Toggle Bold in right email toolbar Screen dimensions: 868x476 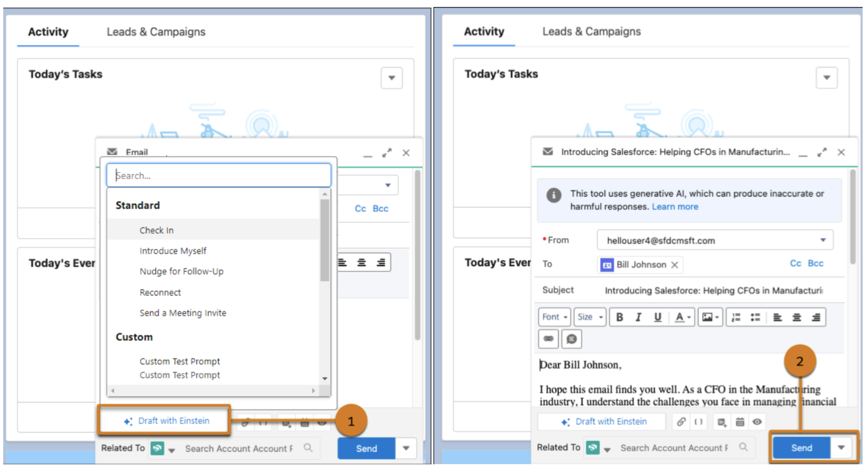[x=619, y=317]
